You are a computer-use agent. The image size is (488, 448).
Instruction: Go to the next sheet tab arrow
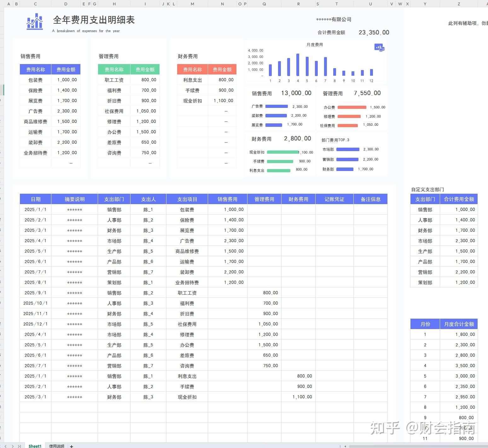[x=13, y=446]
